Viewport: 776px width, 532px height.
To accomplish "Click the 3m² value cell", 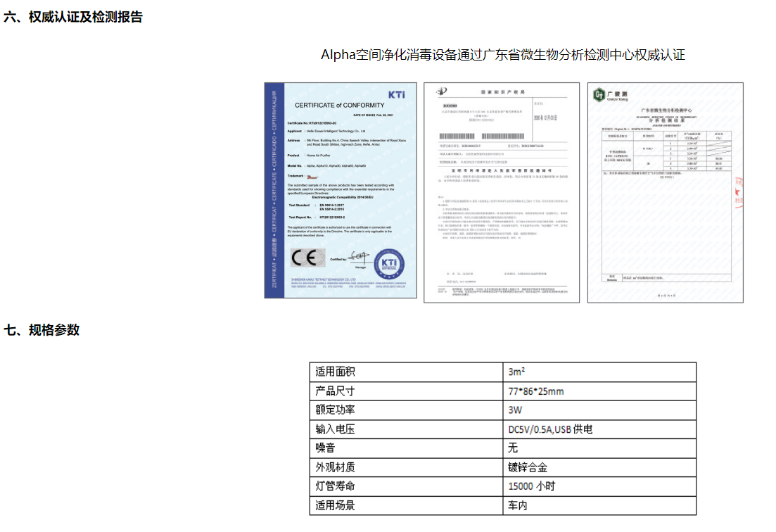I will pyautogui.click(x=600, y=372).
